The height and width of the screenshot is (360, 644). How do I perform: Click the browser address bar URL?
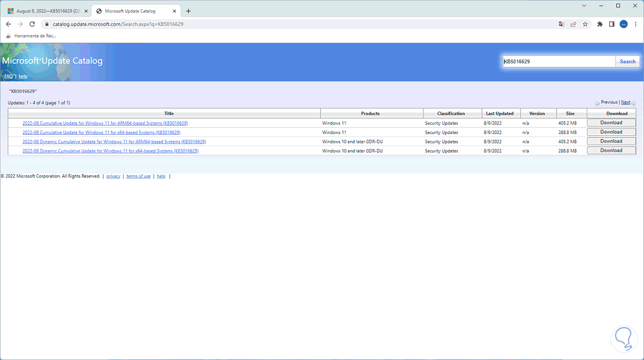[119, 24]
